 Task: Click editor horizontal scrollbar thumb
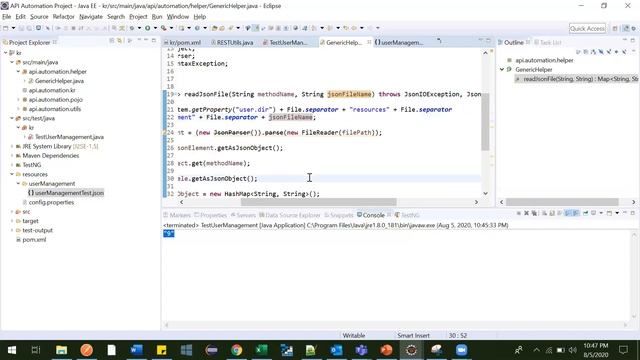[x=318, y=202]
